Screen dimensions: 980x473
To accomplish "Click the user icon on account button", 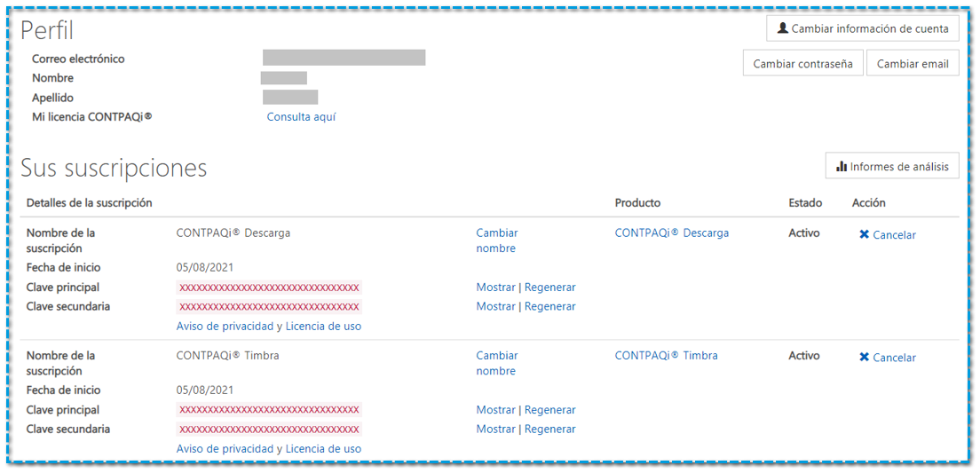I will point(782,28).
